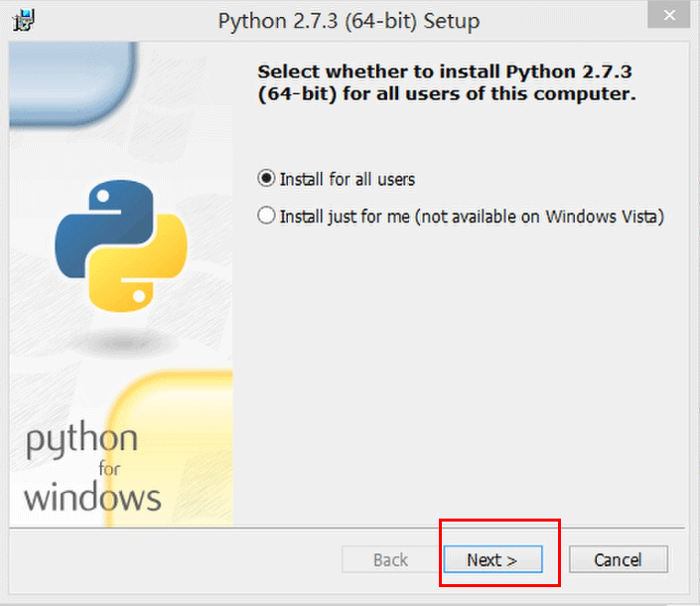Click the Python logo in the banner

(120, 244)
